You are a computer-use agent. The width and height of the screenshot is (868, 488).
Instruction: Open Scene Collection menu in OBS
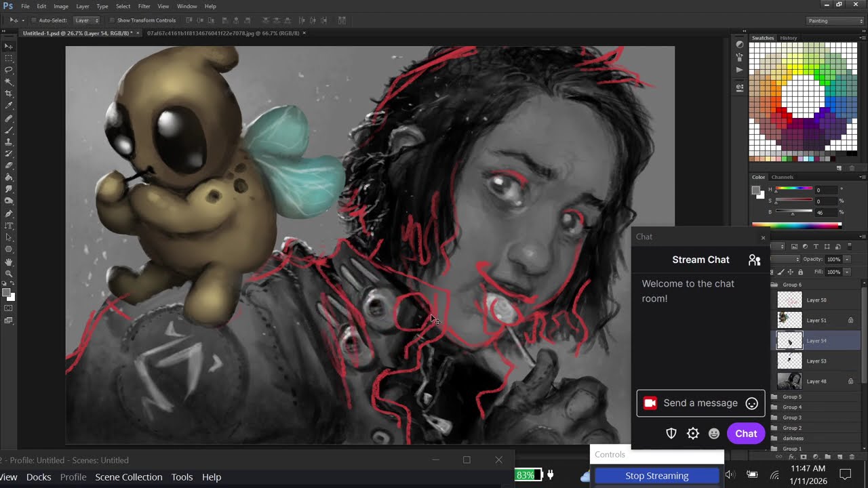[129, 477]
